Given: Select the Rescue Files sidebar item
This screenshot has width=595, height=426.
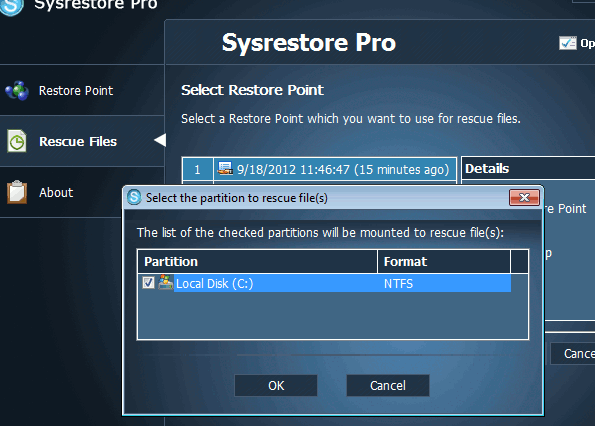Looking at the screenshot, I should tap(82, 141).
